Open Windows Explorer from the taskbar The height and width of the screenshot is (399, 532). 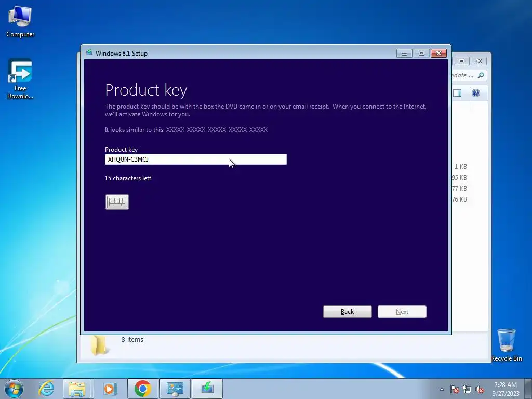coord(77,389)
